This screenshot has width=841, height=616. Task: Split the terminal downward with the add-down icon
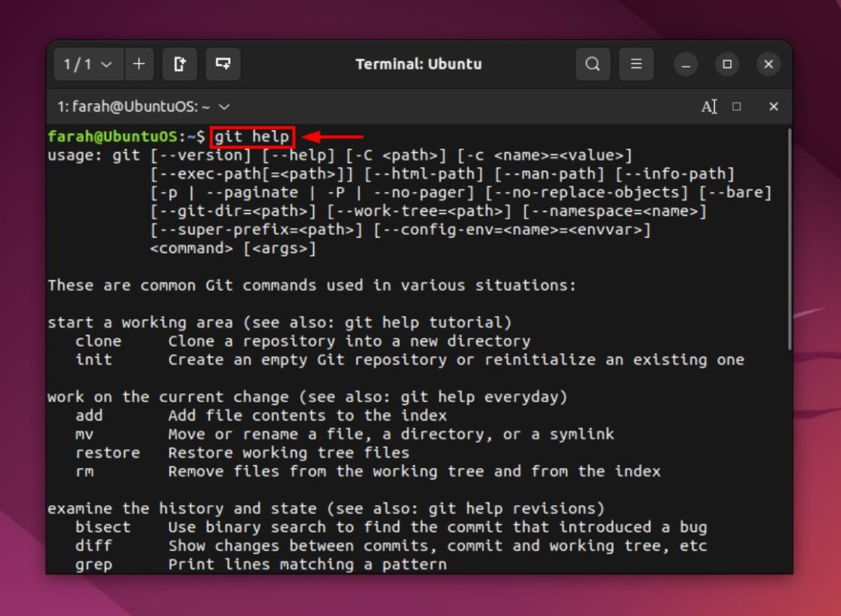point(223,64)
